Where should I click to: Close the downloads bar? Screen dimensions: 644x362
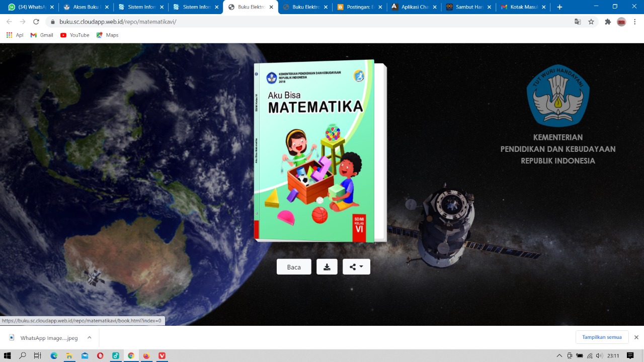[636, 337]
